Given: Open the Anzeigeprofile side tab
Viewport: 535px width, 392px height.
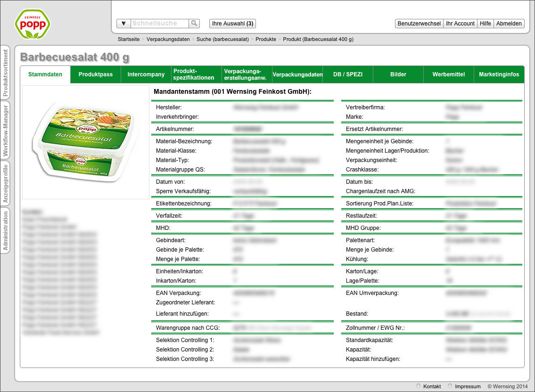Looking at the screenshot, I should click(x=5, y=184).
